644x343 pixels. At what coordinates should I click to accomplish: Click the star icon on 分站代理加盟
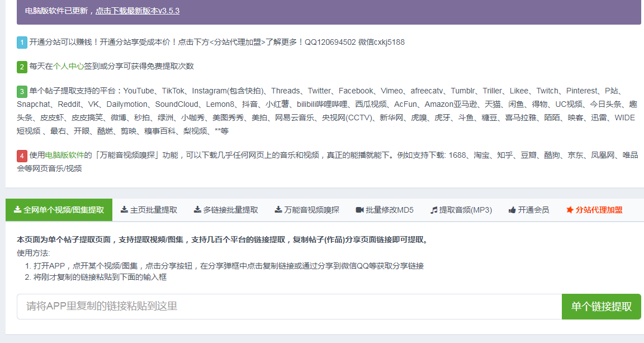[570, 210]
